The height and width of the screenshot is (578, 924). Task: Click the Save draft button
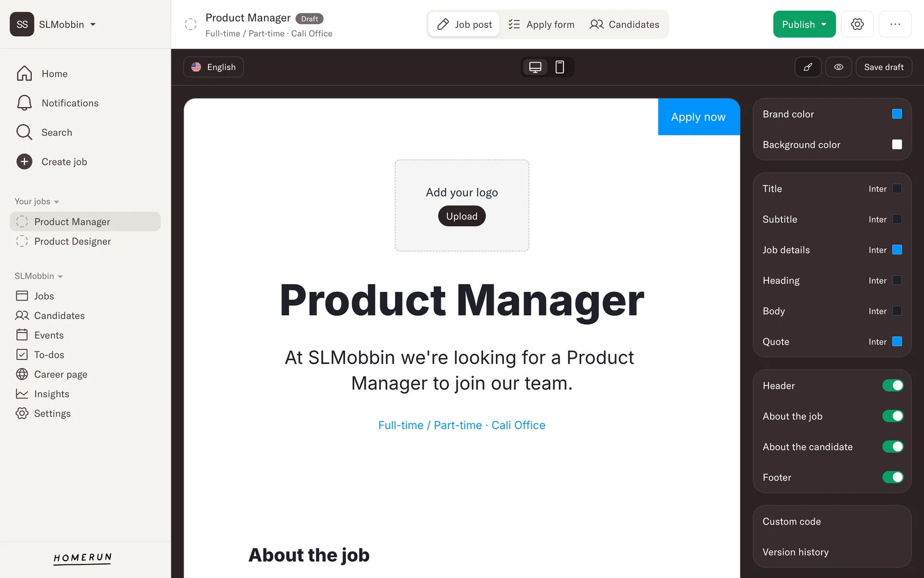coord(884,67)
